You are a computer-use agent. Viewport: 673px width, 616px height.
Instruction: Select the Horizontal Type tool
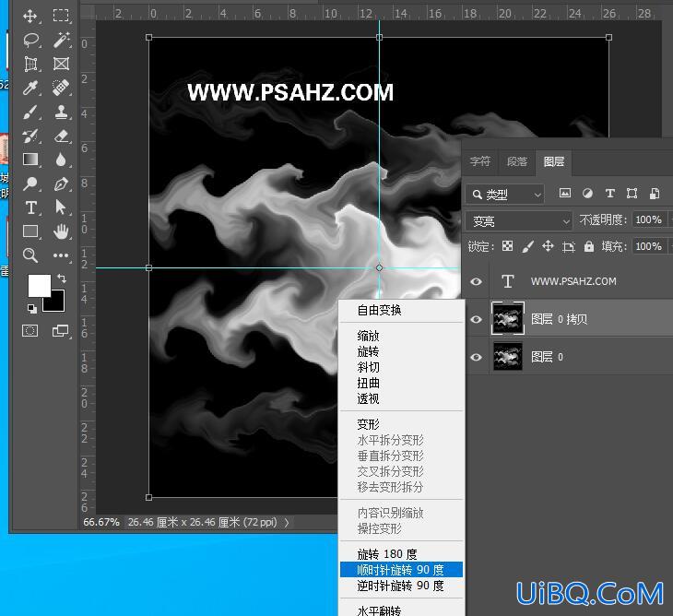click(x=31, y=207)
